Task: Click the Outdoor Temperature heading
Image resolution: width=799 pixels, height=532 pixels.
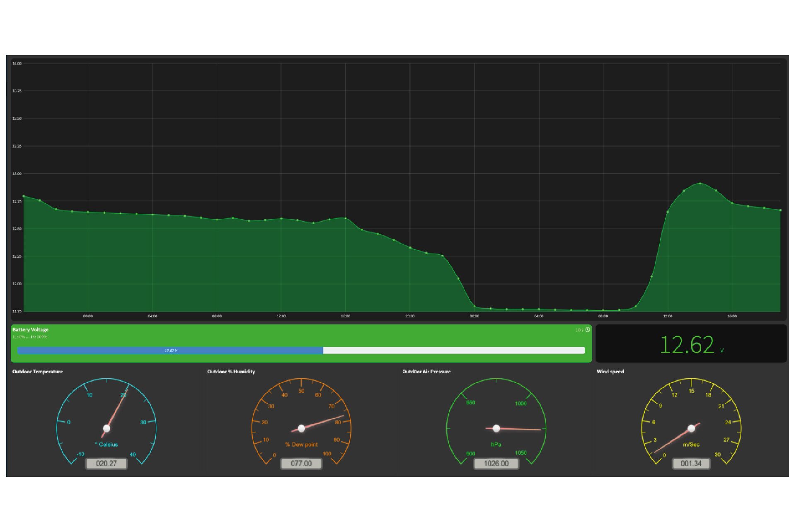Action: click(38, 372)
